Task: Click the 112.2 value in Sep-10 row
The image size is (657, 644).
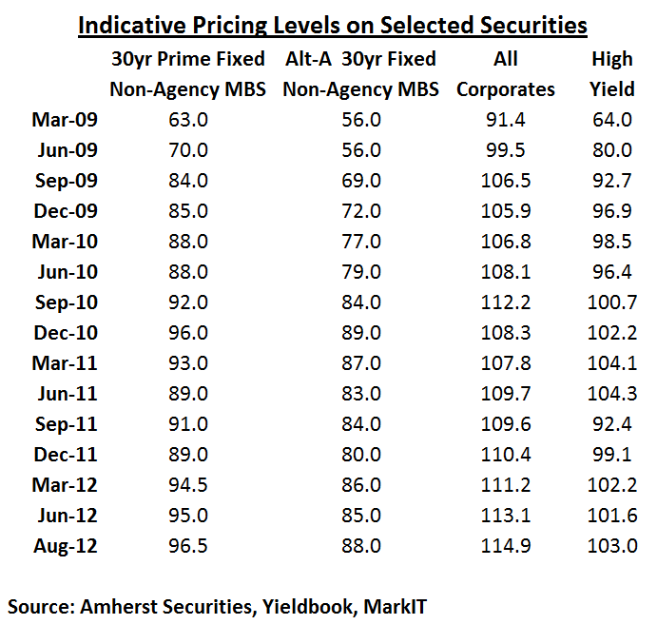Action: coord(505,302)
